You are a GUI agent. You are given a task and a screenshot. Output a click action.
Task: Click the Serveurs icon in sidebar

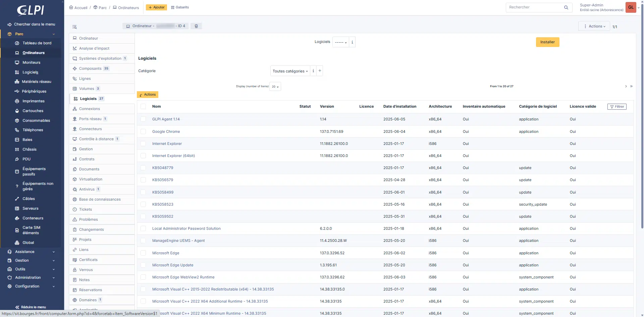coord(17,208)
